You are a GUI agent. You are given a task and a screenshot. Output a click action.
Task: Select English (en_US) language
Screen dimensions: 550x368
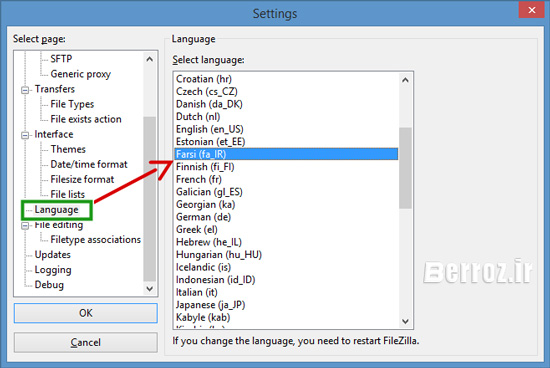pyautogui.click(x=286, y=129)
